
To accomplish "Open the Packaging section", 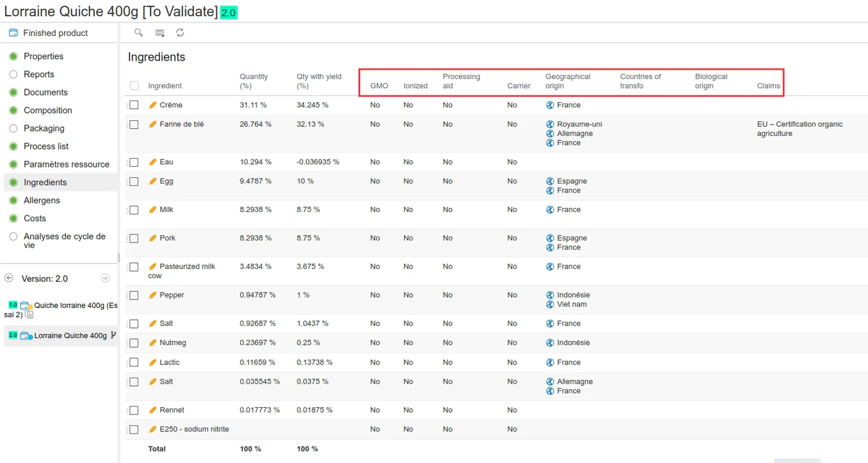I will tap(44, 128).
